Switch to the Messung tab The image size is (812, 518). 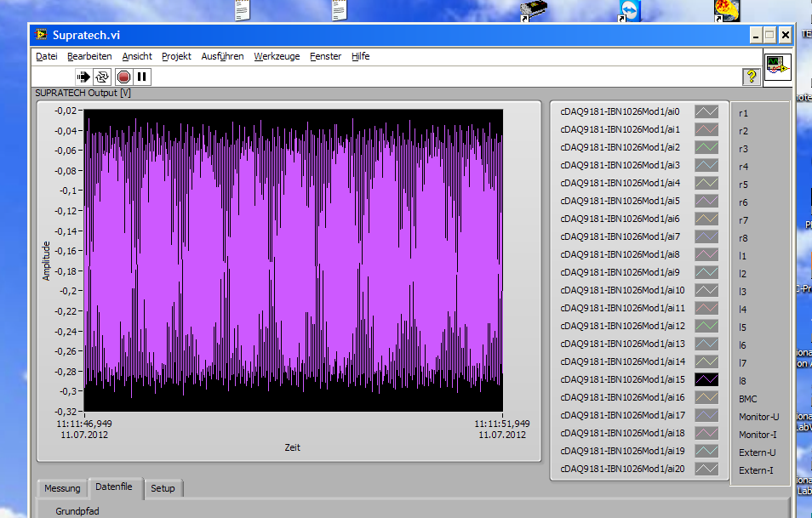pos(62,488)
